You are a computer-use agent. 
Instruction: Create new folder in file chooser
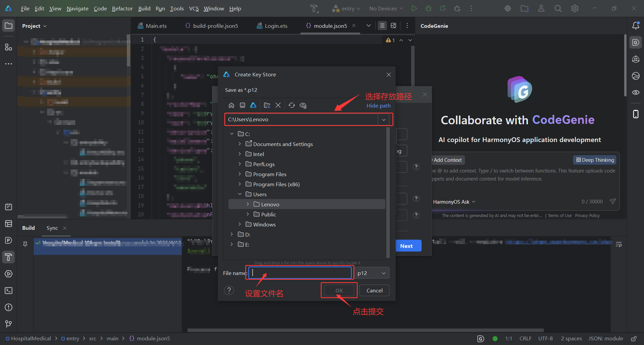click(x=267, y=105)
